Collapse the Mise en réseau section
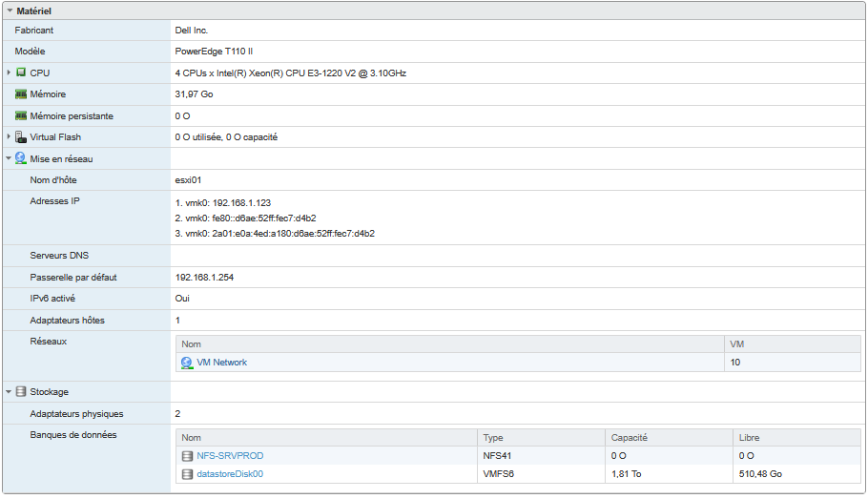The height and width of the screenshot is (499, 868). point(9,158)
